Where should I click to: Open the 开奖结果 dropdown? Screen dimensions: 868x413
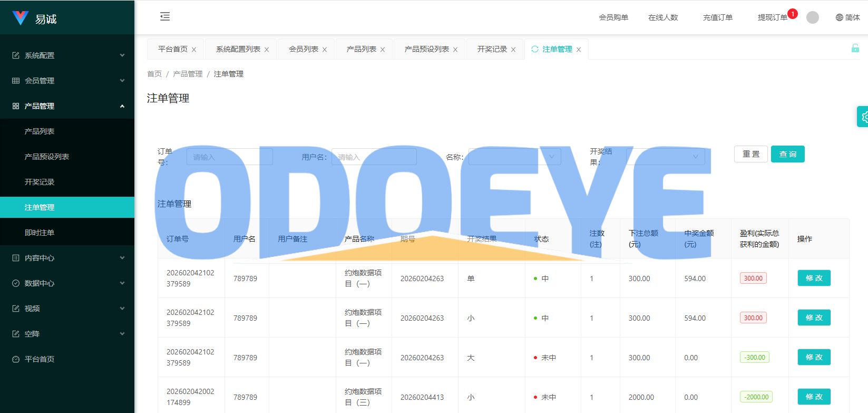(x=666, y=157)
